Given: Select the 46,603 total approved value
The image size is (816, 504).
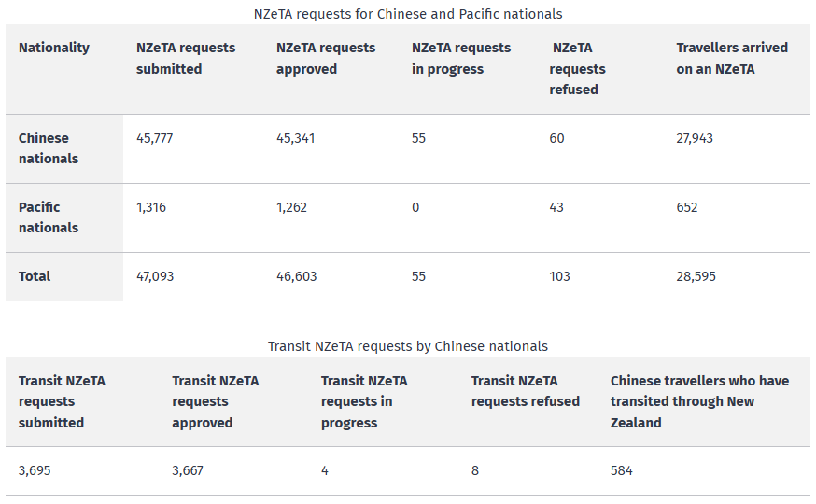Looking at the screenshot, I should (x=296, y=276).
